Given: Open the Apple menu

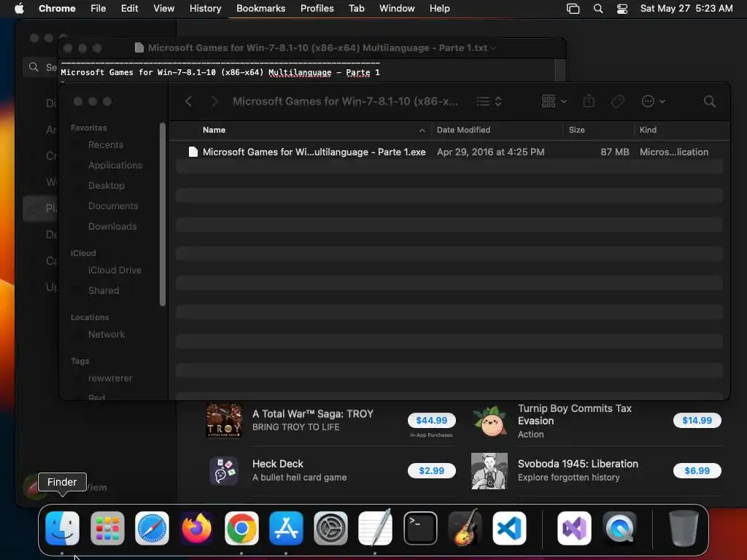Looking at the screenshot, I should pyautogui.click(x=19, y=8).
